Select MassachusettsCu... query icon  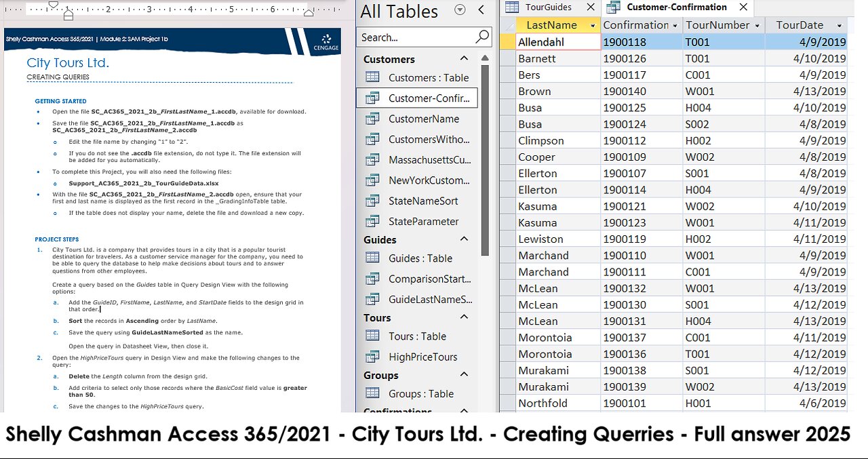372,160
